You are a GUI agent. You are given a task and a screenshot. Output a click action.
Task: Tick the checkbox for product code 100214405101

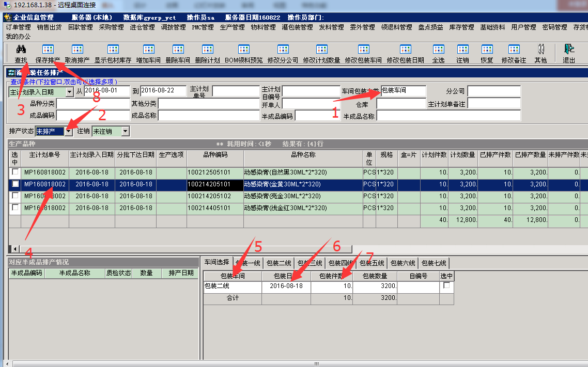pos(15,208)
